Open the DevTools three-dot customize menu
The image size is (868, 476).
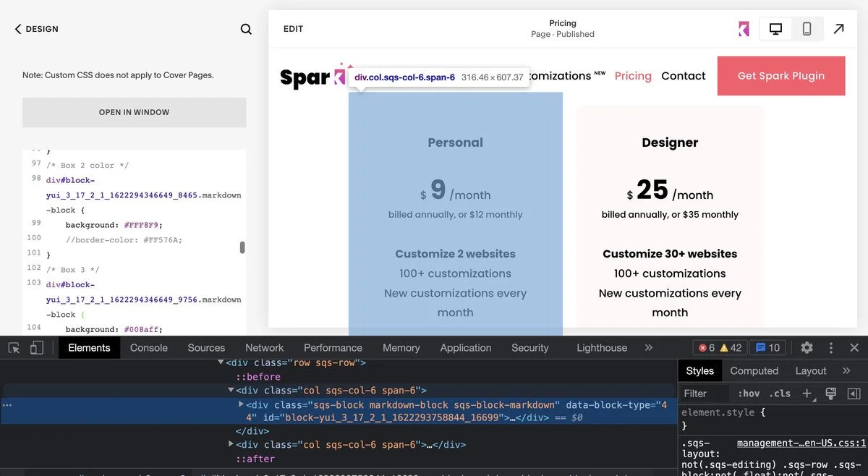(x=829, y=347)
